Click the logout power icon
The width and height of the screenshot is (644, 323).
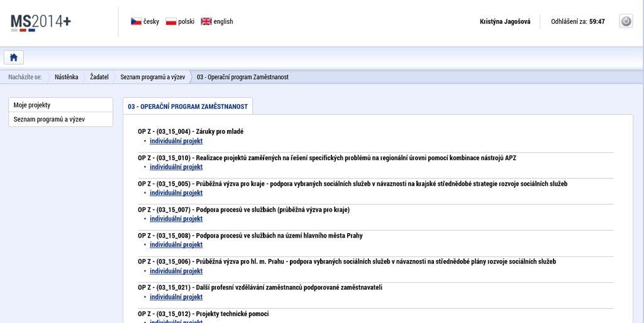point(626,21)
